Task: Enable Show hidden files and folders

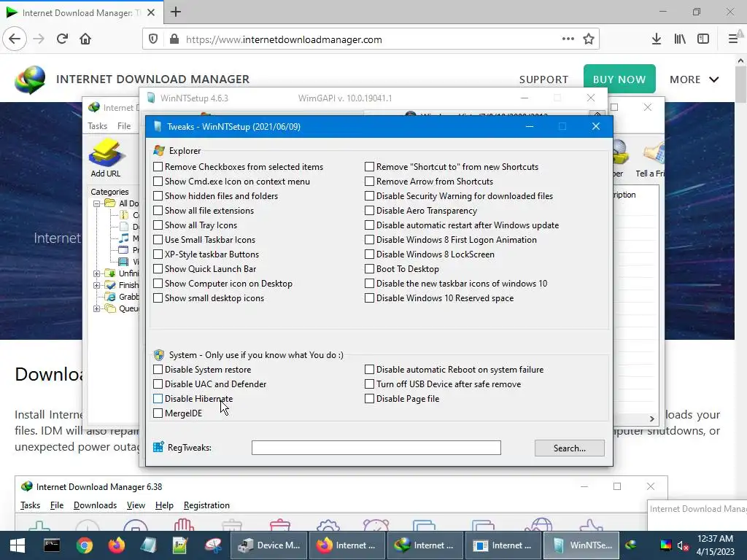Action: click(158, 195)
